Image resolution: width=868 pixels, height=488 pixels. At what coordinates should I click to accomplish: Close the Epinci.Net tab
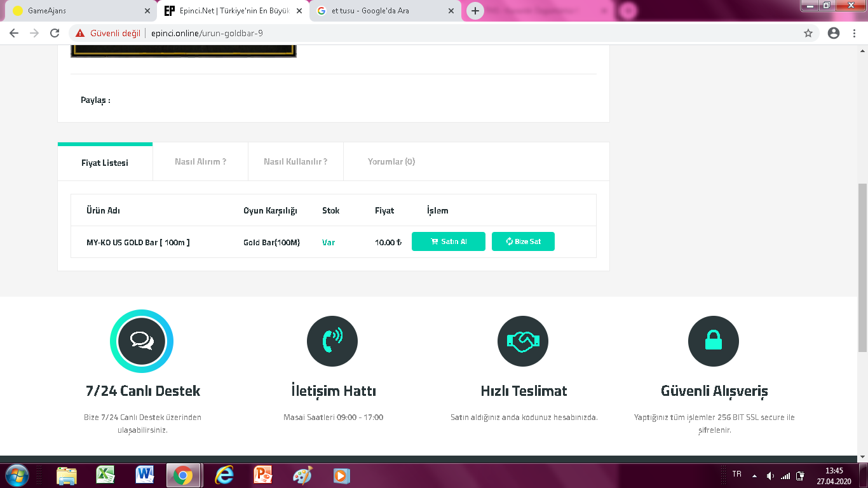tap(299, 11)
